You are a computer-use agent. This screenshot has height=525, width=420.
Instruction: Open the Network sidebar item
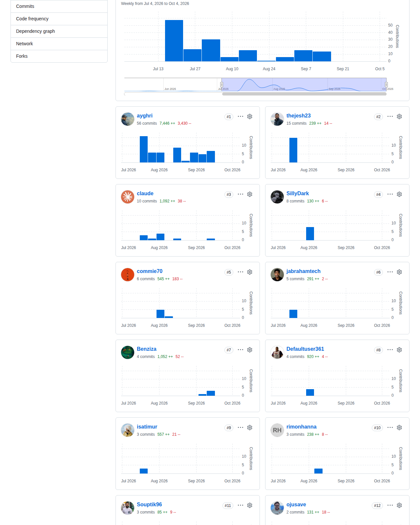(59, 44)
